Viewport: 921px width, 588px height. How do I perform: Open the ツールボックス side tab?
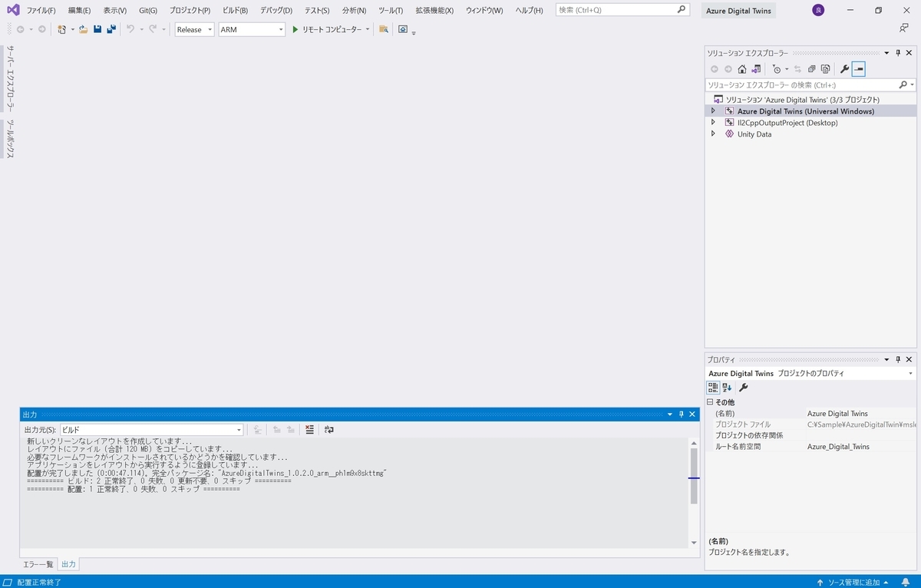point(10,139)
